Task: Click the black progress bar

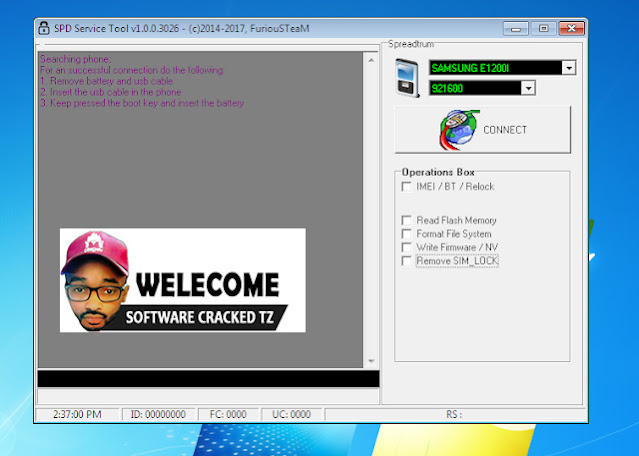Action: point(208,379)
